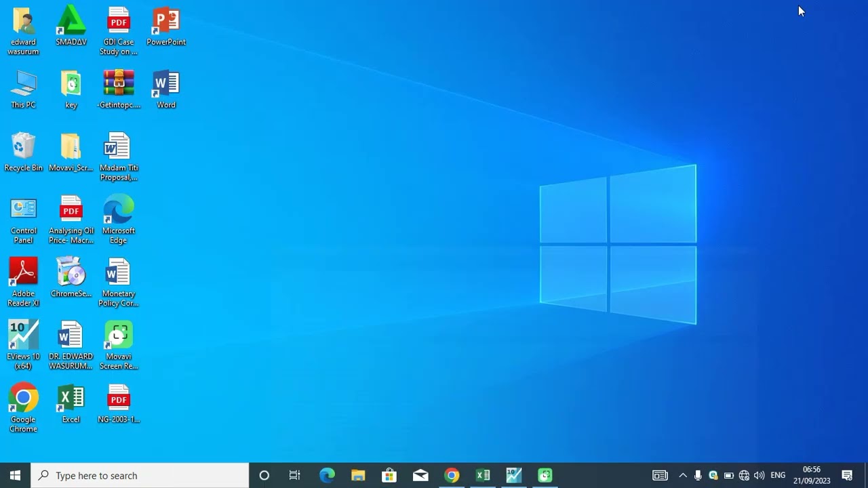Select the Microsoft Edge desktop shortcut
Image resolution: width=868 pixels, height=488 pixels.
click(119, 220)
